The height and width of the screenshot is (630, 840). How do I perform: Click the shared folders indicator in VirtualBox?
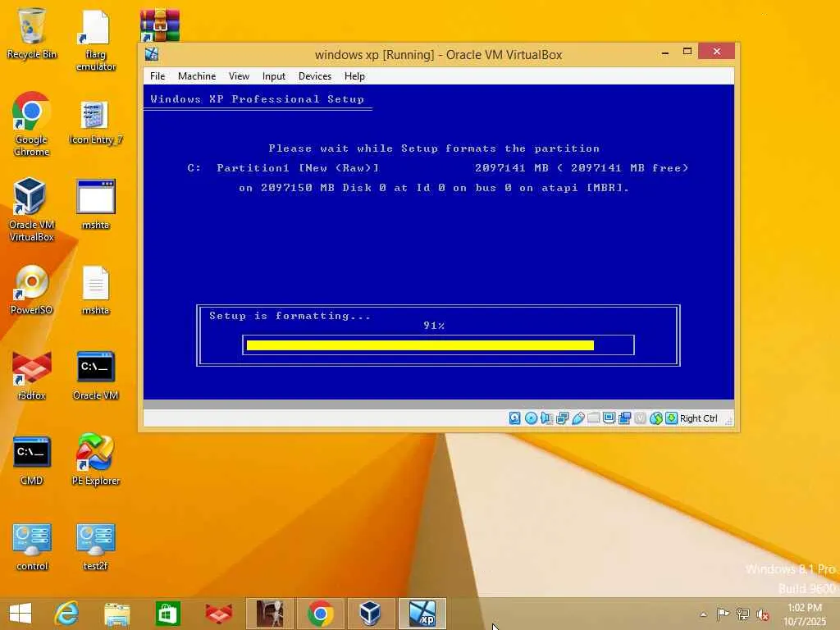click(593, 418)
